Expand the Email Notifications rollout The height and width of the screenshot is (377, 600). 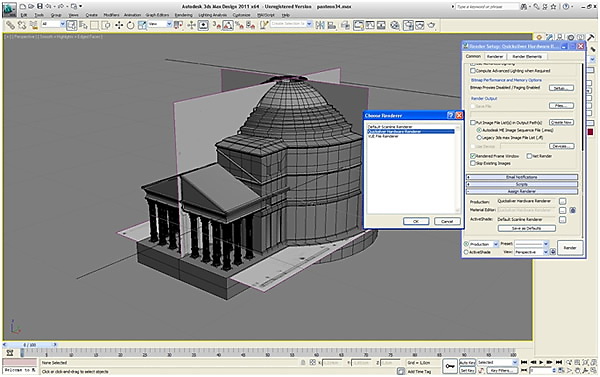pos(522,177)
